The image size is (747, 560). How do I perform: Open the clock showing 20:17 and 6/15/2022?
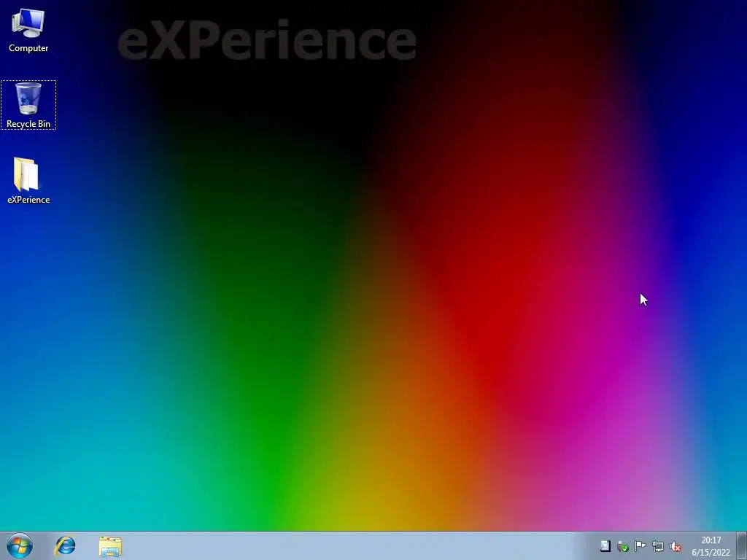(711, 546)
